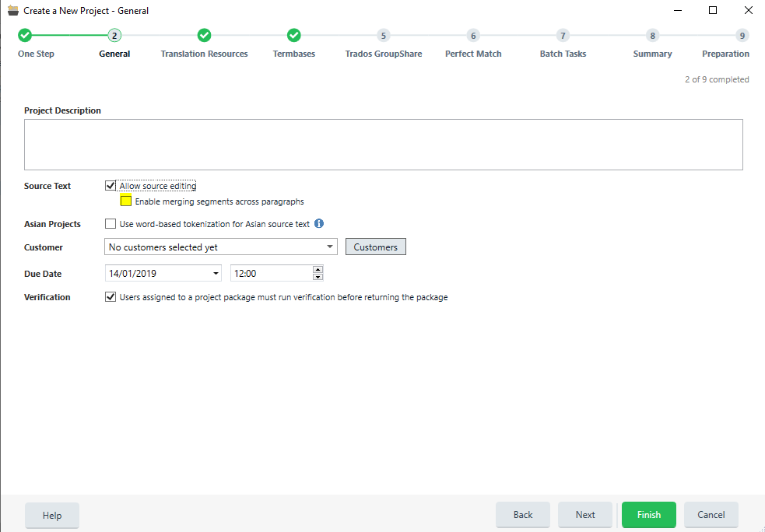This screenshot has width=765, height=532.
Task: Decrease due time with the down arrow
Action: coord(318,277)
